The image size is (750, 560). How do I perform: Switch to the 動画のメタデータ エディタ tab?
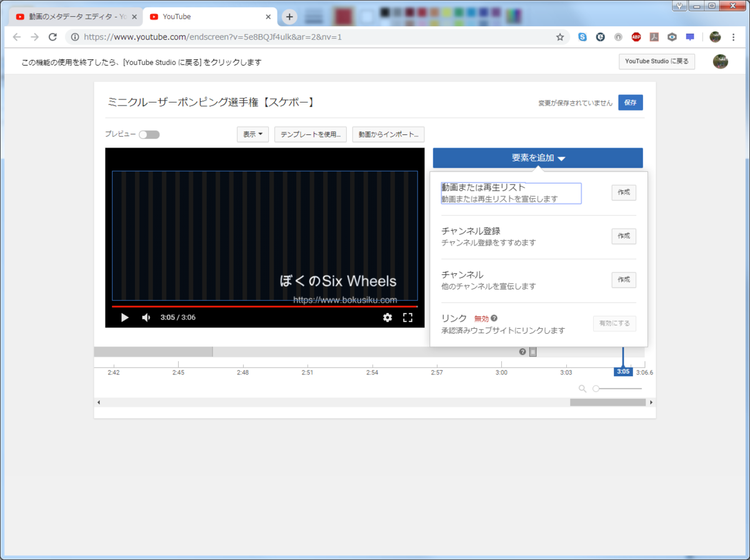coord(76,17)
